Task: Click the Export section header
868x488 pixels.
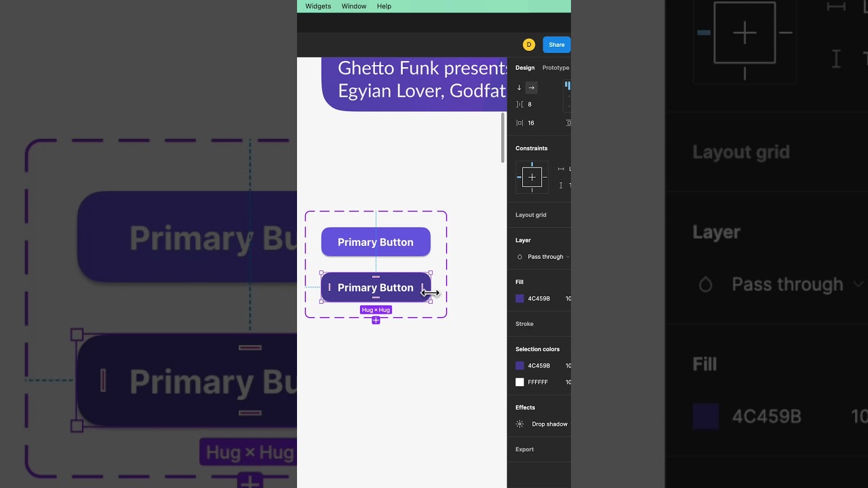Action: pos(524,449)
